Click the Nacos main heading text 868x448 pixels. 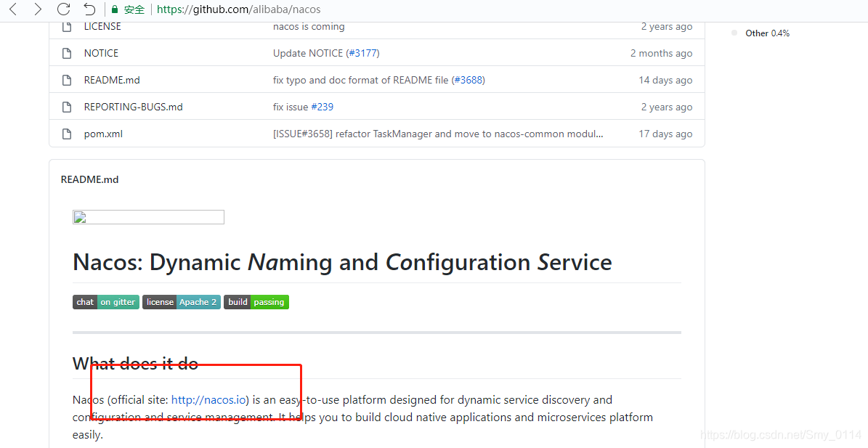click(x=342, y=262)
